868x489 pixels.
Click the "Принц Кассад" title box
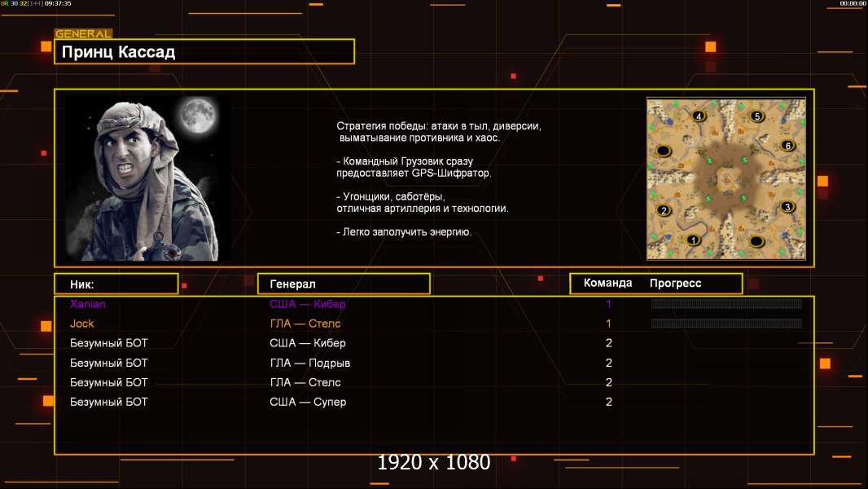click(x=204, y=51)
